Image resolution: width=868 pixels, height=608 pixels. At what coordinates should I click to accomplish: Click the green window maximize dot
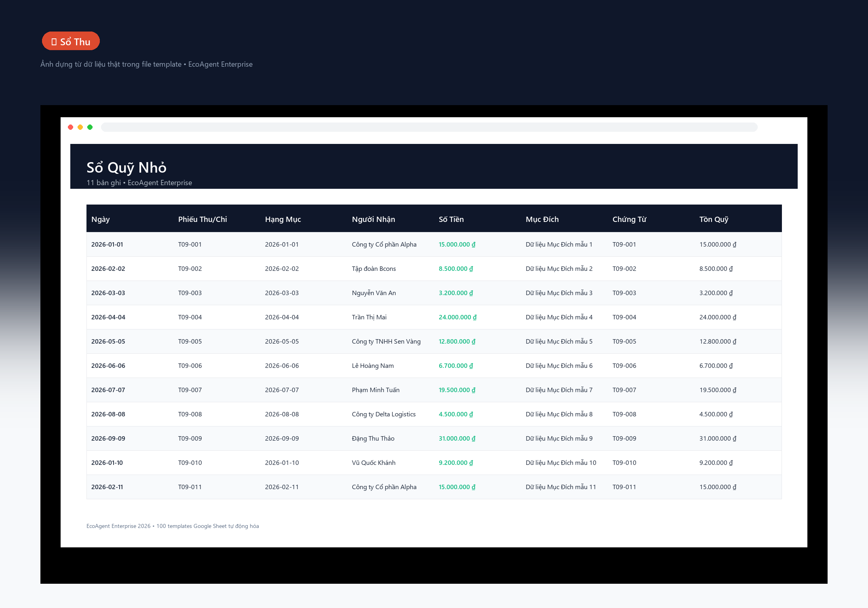(x=90, y=127)
